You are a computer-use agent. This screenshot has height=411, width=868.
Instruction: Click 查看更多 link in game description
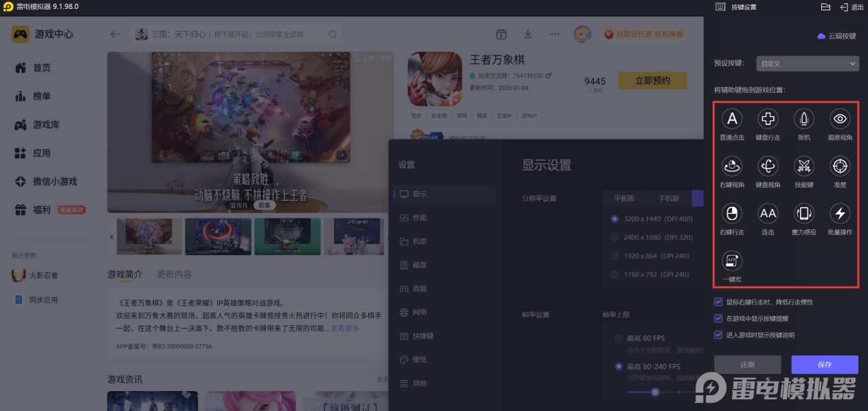345,329
